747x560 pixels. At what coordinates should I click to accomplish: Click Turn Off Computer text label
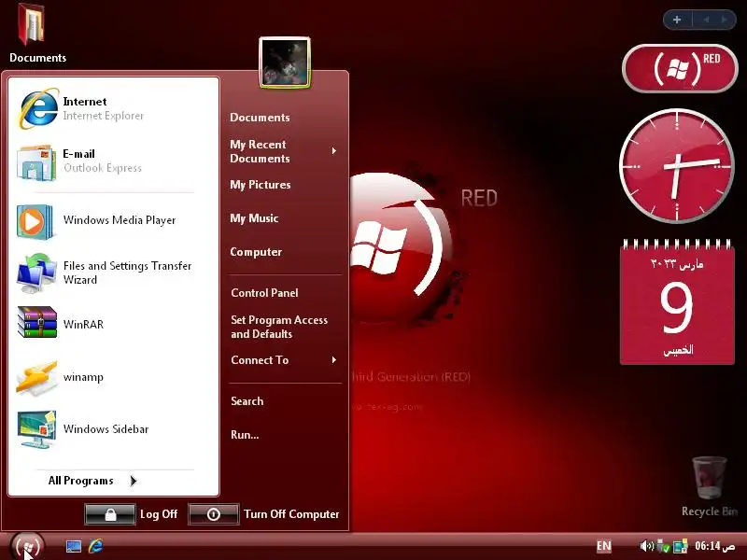pos(291,514)
